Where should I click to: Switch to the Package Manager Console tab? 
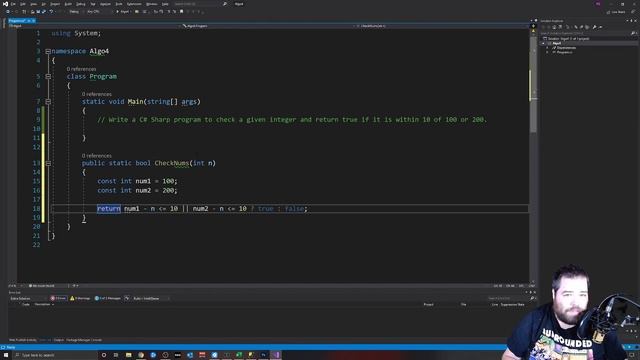[84, 340]
